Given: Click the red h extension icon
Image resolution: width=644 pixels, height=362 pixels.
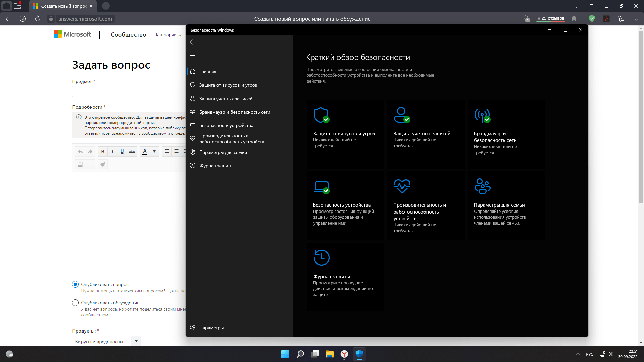Looking at the screenshot, I should pos(606,19).
